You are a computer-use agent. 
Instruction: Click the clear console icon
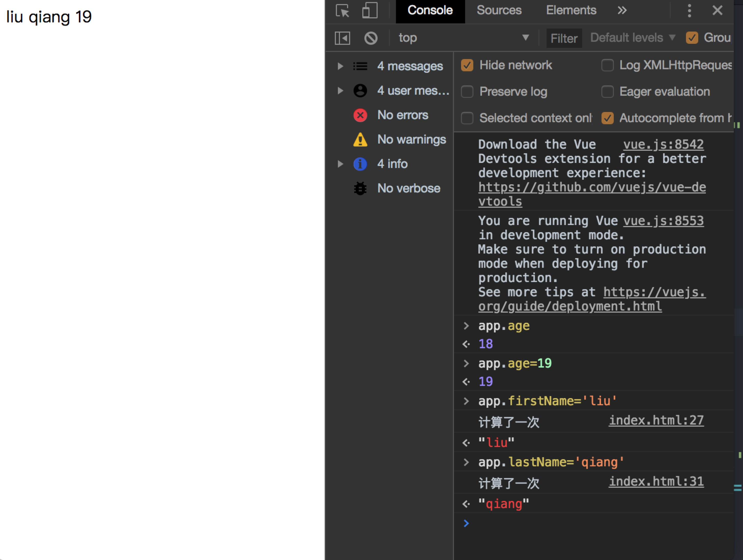pyautogui.click(x=371, y=38)
